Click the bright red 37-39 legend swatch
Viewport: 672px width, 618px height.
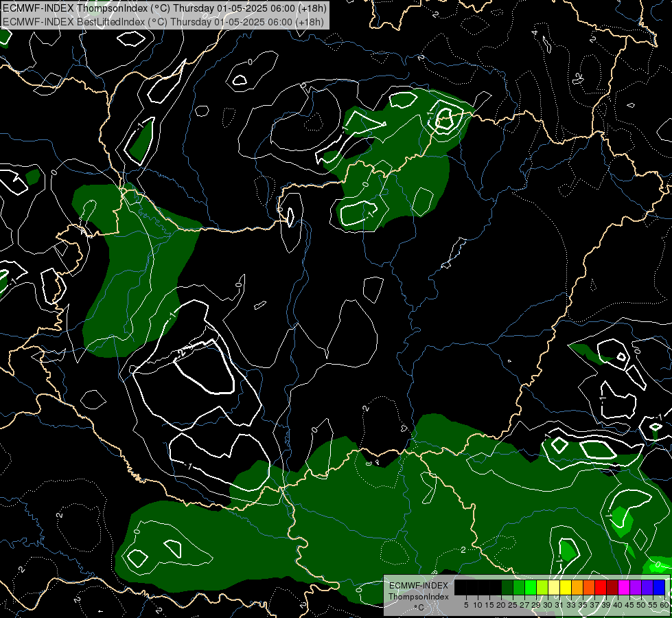tap(601, 587)
